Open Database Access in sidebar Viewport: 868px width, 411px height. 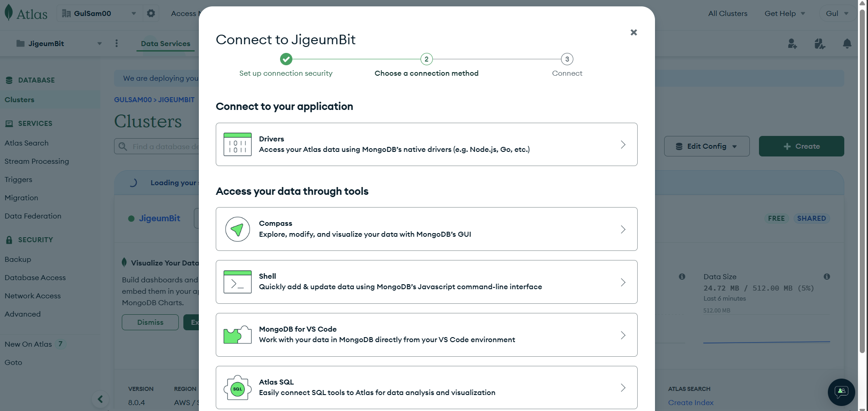click(35, 277)
